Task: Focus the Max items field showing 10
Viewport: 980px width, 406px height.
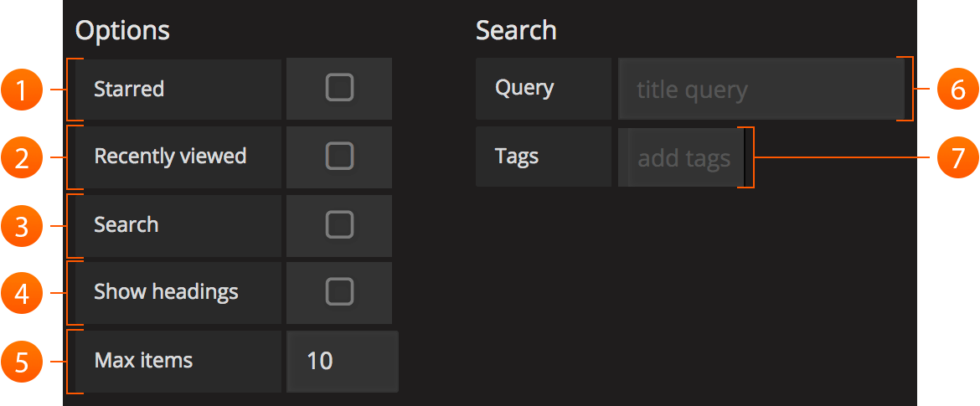Action: tap(342, 362)
